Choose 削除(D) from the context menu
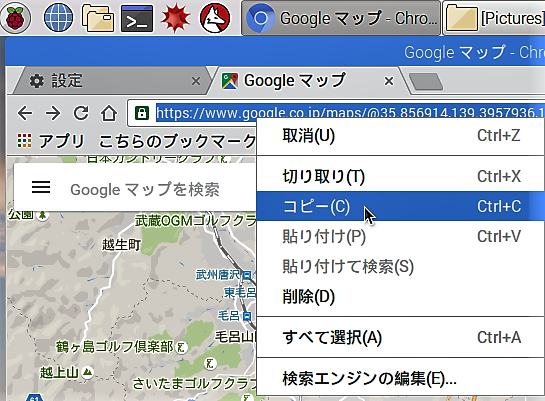 400,297
